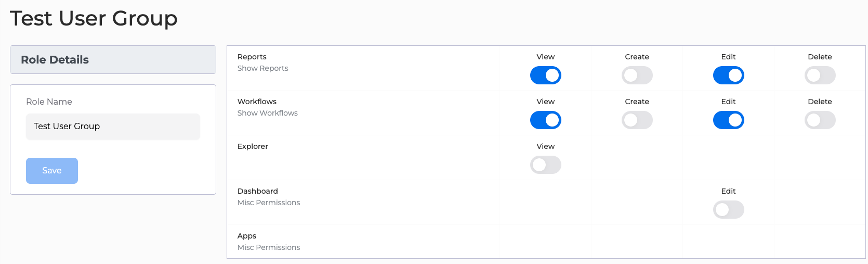Turn on the Explorer View toggle
Viewport: 868px width, 264px height.
(545, 165)
